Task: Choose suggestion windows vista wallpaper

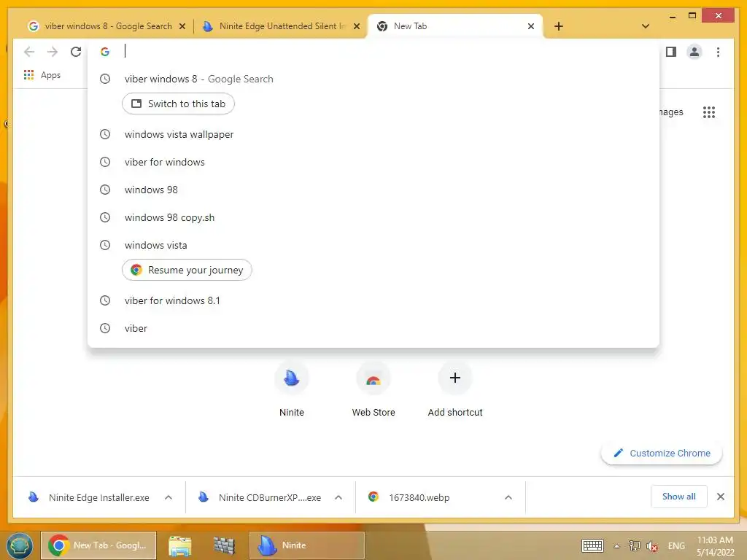Action: point(373,134)
